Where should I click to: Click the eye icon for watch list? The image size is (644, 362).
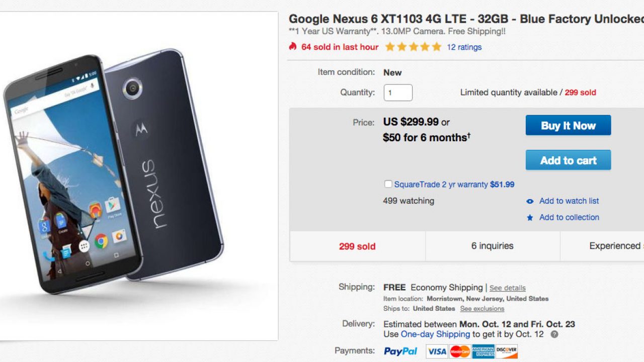530,201
